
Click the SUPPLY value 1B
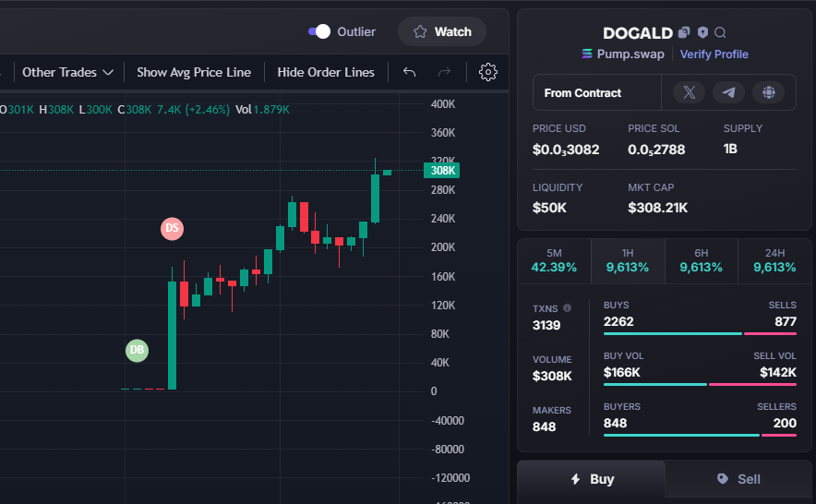tap(730, 149)
